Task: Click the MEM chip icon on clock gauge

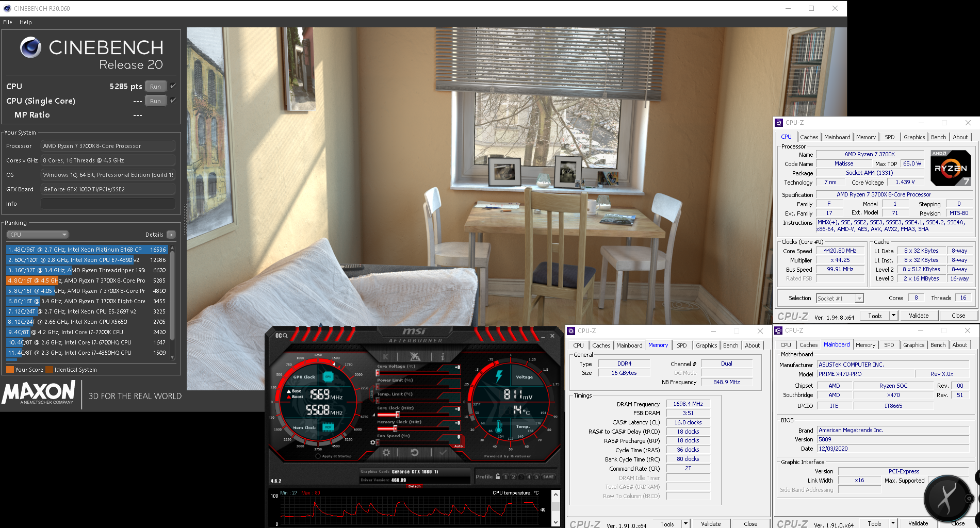Action: [328, 427]
